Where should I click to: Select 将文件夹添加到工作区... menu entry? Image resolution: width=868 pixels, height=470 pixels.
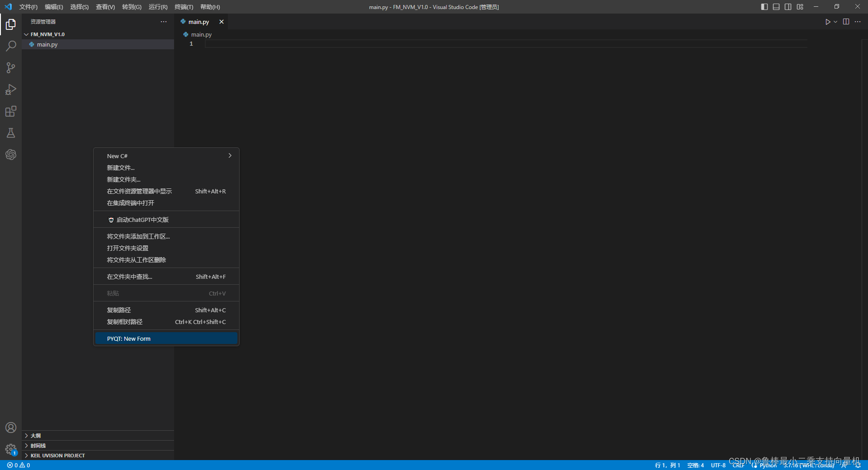point(166,236)
